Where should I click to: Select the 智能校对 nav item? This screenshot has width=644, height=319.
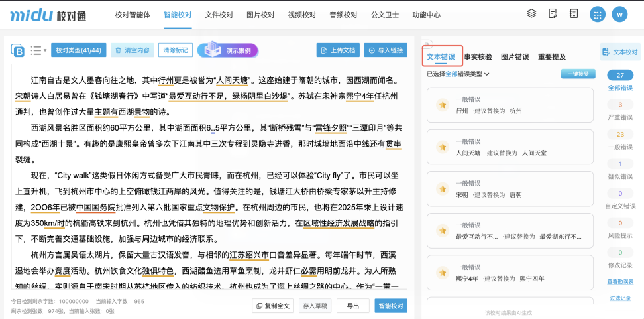point(178,15)
